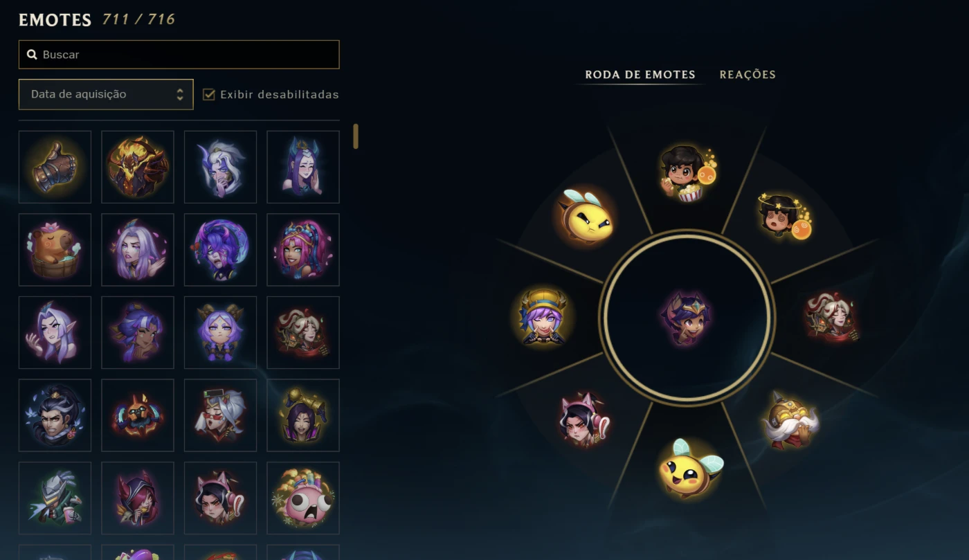This screenshot has height=560, width=969.
Task: Switch to the Reações tab
Action: [x=748, y=75]
